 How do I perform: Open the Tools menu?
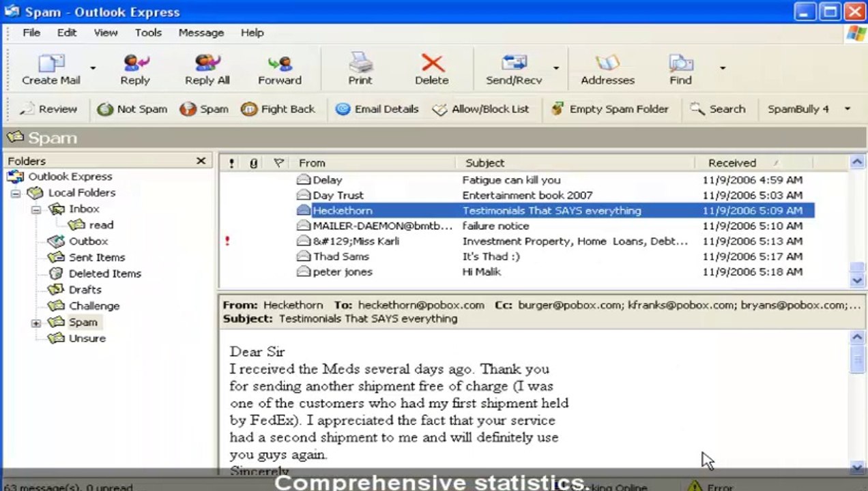[148, 33]
